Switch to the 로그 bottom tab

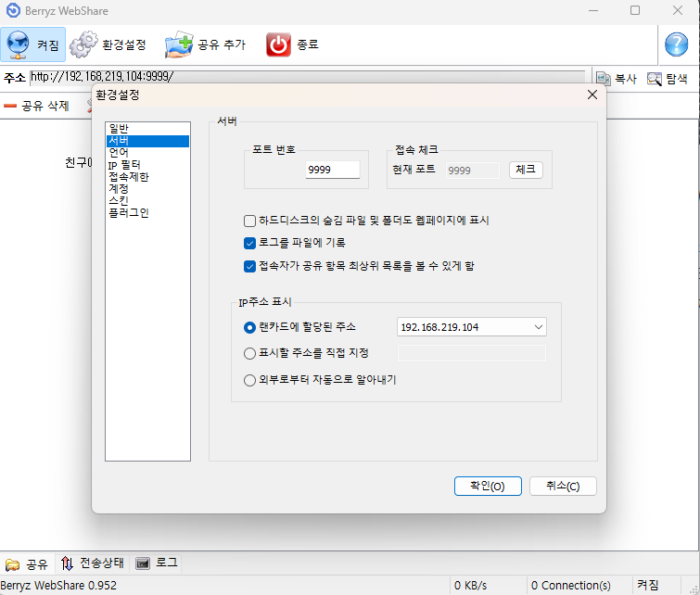coord(157,563)
